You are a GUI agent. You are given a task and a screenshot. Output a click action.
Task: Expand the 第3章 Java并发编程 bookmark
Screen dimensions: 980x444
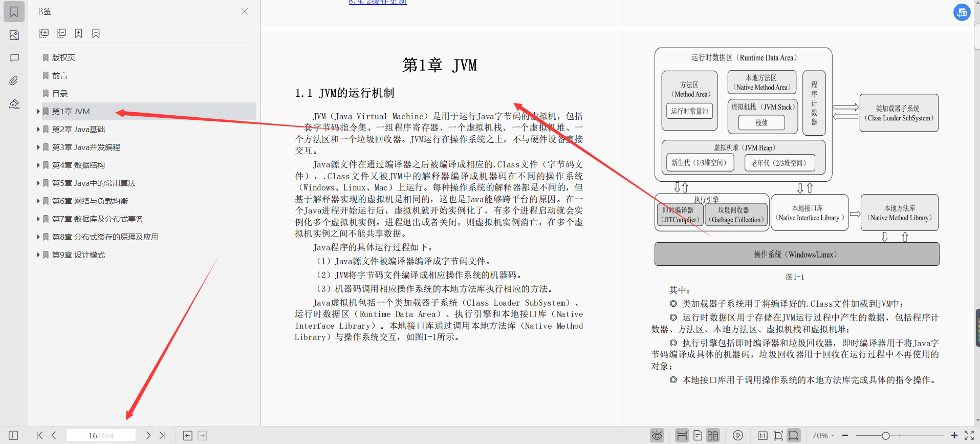[x=38, y=147]
